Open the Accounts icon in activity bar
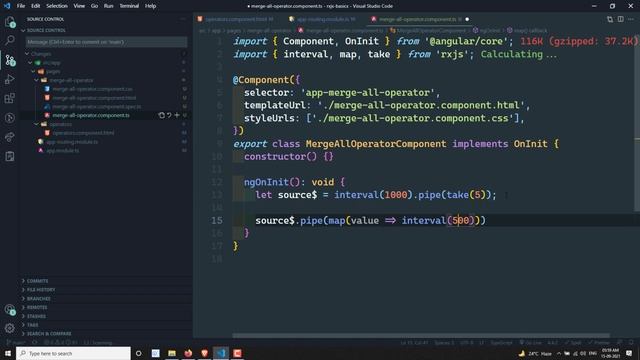The width and height of the screenshot is (640, 360). click(x=10, y=310)
